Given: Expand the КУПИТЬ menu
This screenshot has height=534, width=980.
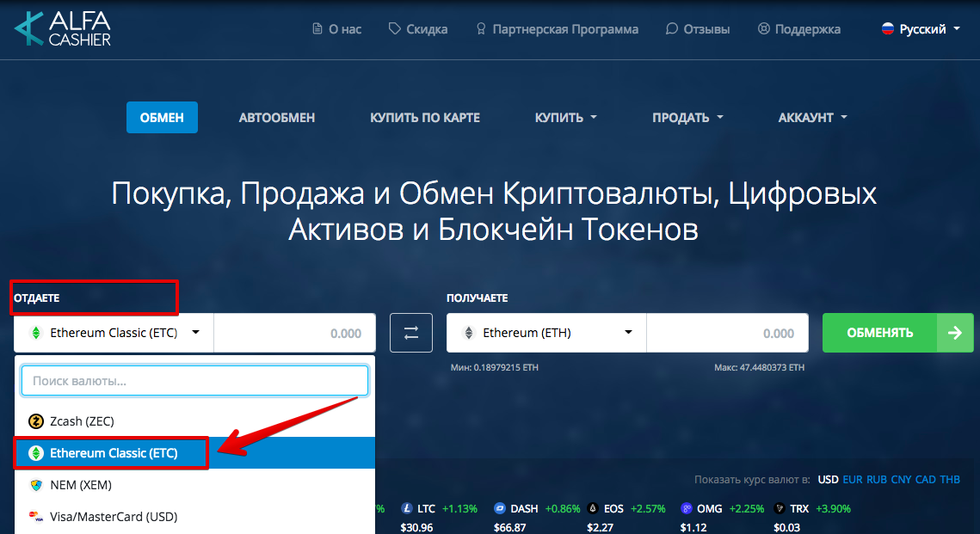Looking at the screenshot, I should pos(565,118).
